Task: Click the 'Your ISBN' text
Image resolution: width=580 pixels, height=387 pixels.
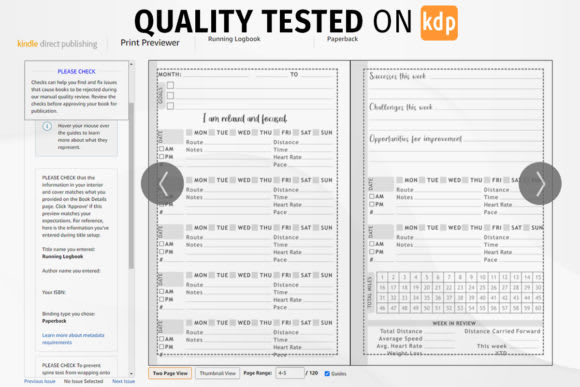Action: (x=54, y=292)
